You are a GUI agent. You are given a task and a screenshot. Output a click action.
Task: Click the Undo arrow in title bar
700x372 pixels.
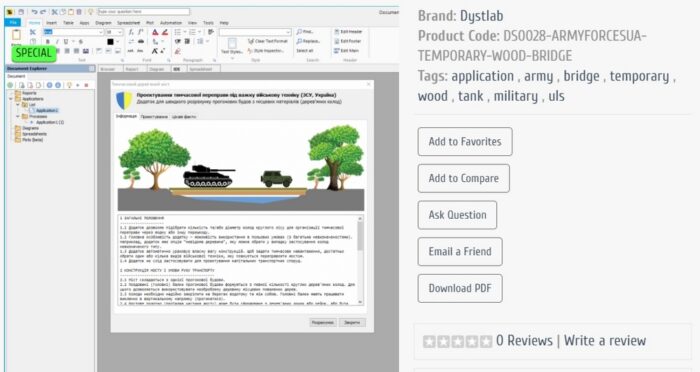coord(34,12)
